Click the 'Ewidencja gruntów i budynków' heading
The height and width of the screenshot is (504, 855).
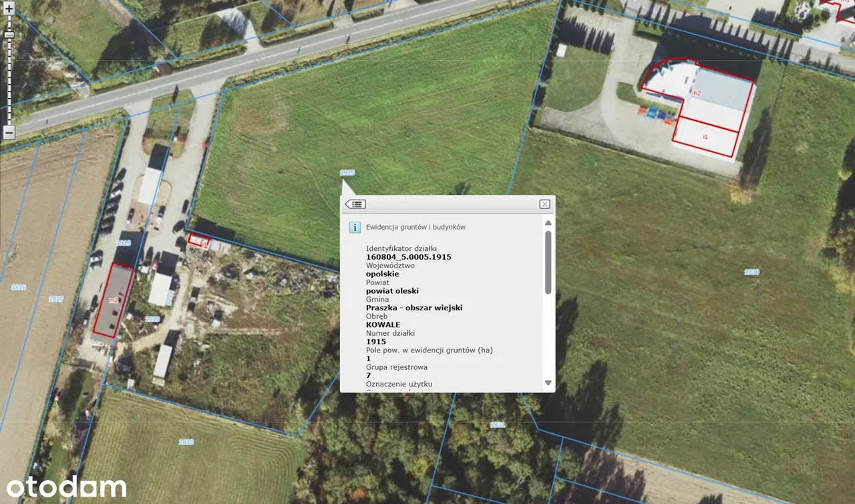coord(415,227)
